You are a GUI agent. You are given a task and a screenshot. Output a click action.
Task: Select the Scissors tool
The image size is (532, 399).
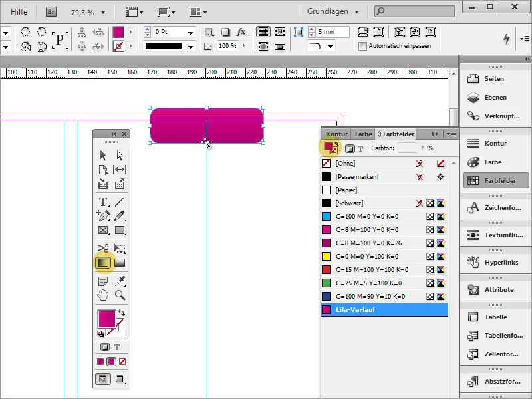click(x=103, y=248)
